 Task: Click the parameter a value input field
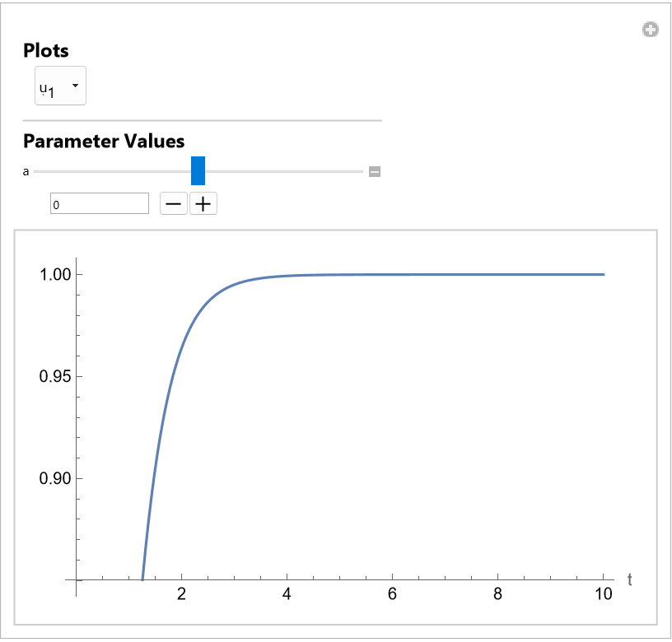click(99, 203)
